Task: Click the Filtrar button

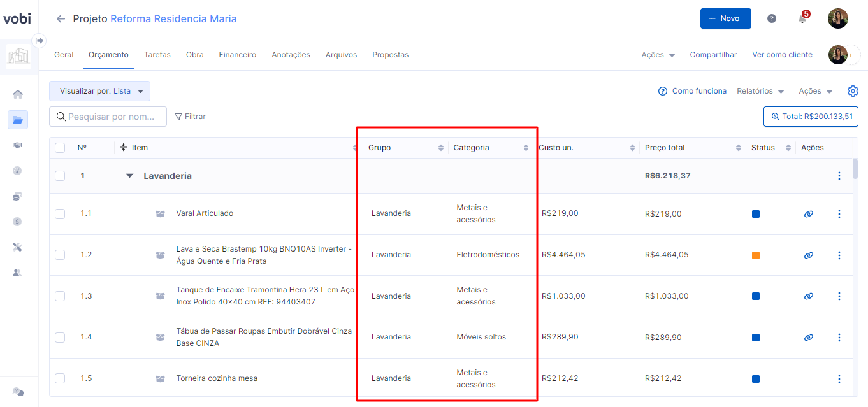Action: [x=190, y=117]
